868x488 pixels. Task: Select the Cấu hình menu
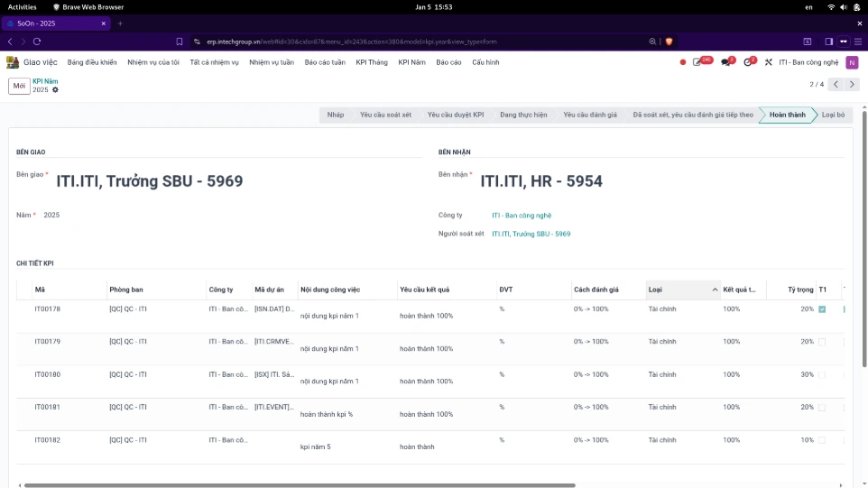(x=485, y=62)
